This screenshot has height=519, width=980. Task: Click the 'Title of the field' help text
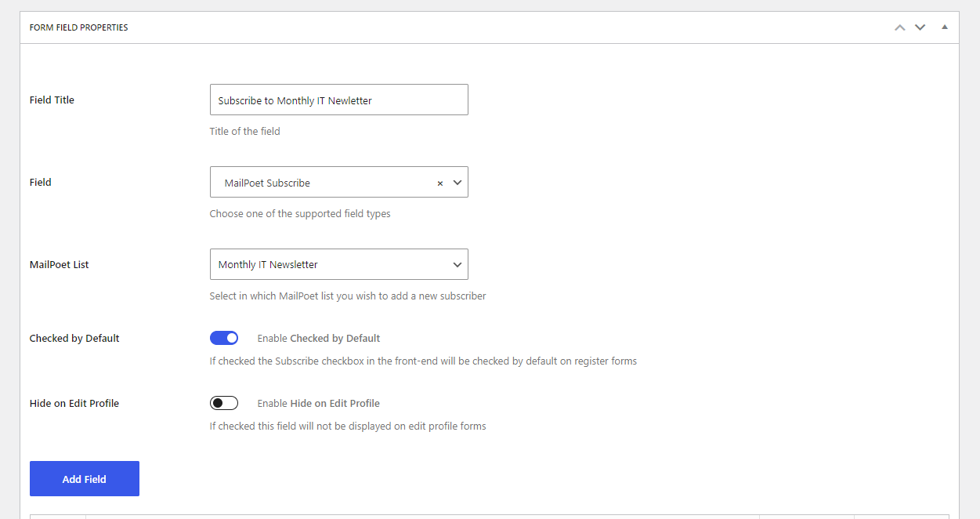(x=244, y=131)
